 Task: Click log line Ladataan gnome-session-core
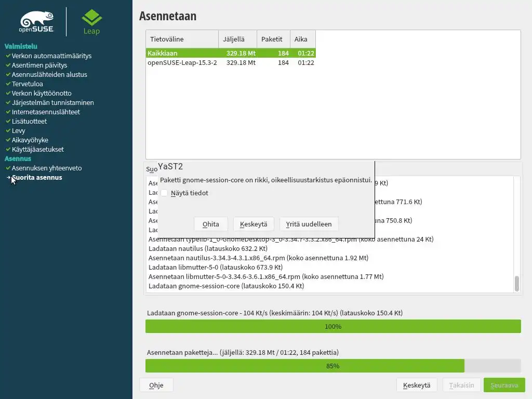point(227,286)
